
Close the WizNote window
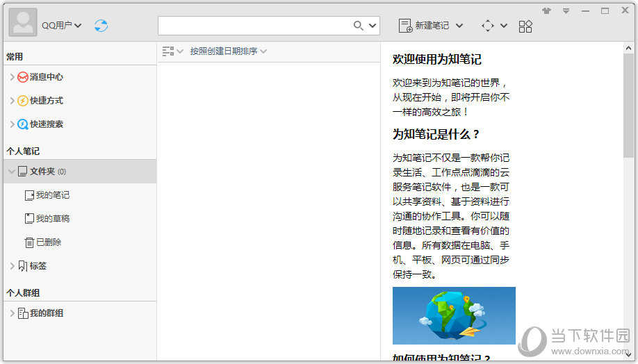[x=625, y=10]
